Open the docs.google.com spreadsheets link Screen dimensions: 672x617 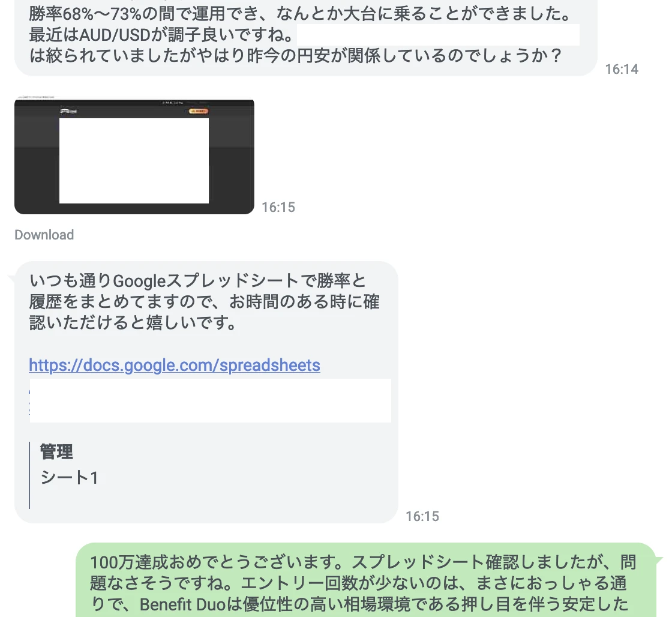coord(175,366)
